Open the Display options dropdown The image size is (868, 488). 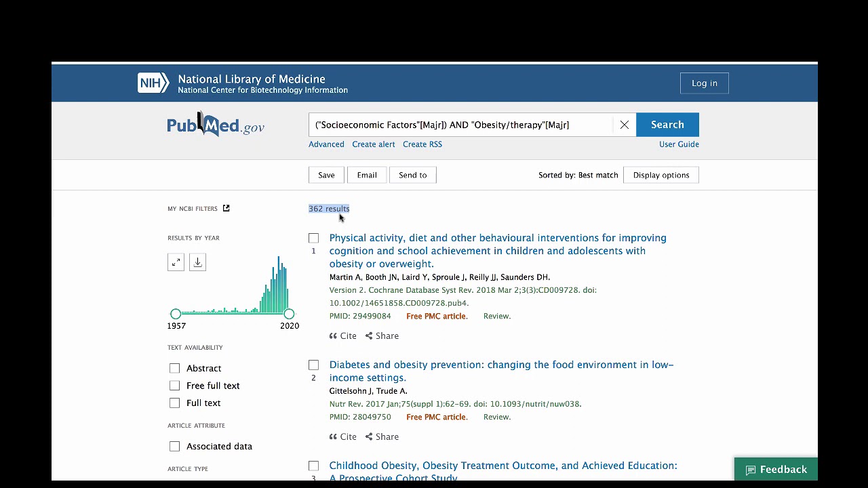click(661, 175)
